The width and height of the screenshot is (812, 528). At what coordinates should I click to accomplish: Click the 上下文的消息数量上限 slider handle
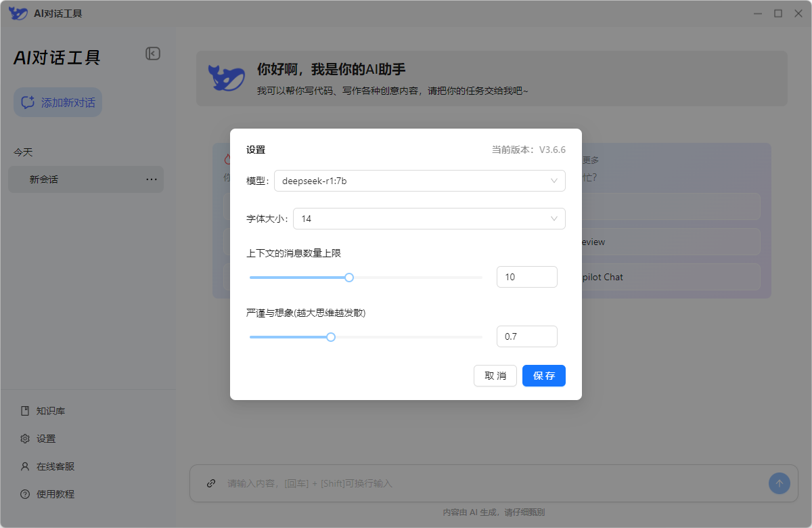click(x=349, y=278)
